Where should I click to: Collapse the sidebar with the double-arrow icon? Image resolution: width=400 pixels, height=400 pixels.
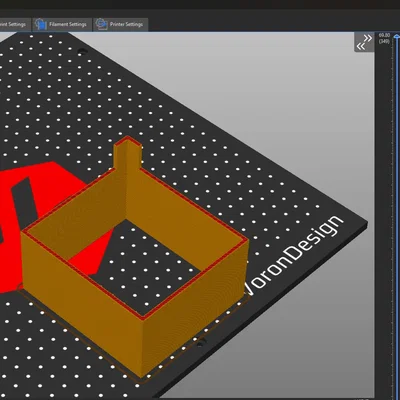(x=364, y=42)
